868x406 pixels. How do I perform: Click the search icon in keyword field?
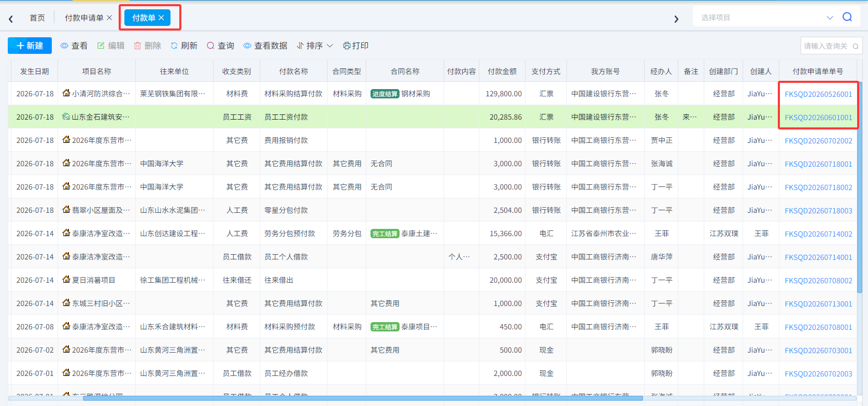856,46
